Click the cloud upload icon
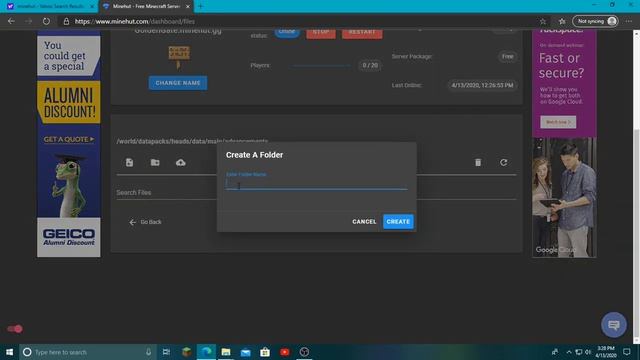Image resolution: width=640 pixels, height=360 pixels. click(180, 162)
